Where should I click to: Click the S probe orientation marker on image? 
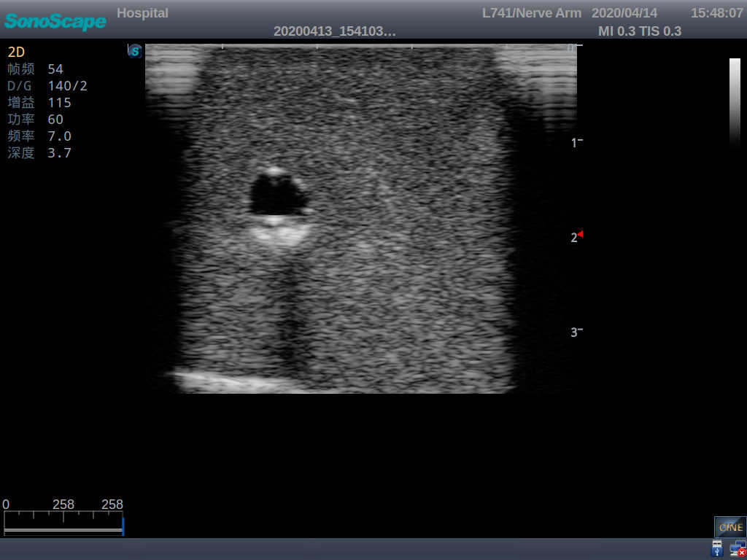tap(134, 50)
